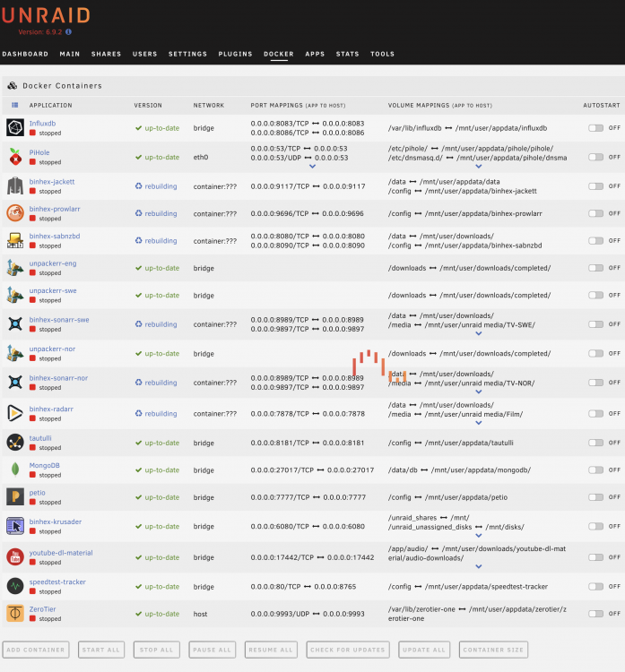The height and width of the screenshot is (672, 625).
Task: Click the version info icon beside 6.9.2
Action: pos(69,31)
